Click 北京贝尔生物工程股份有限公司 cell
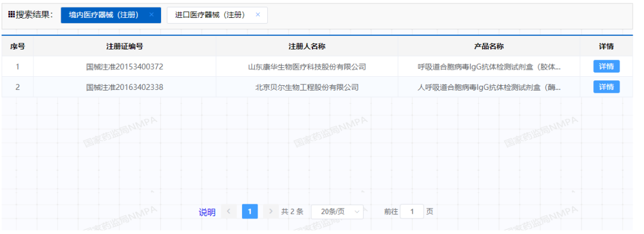644x234 pixels. point(307,88)
